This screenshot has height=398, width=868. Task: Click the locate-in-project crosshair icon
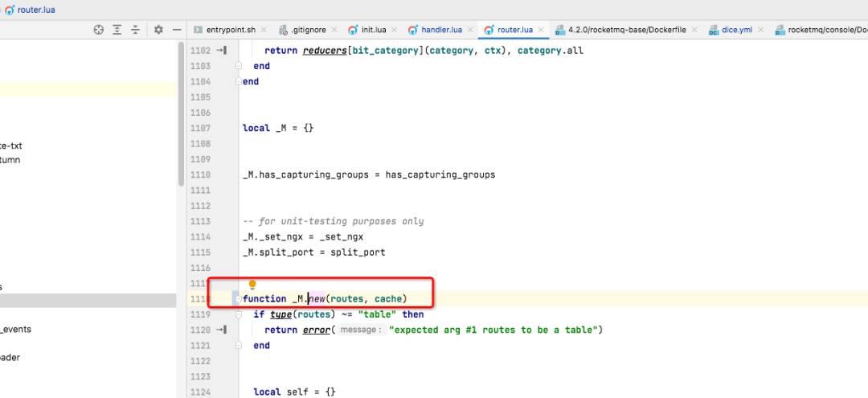(x=99, y=30)
